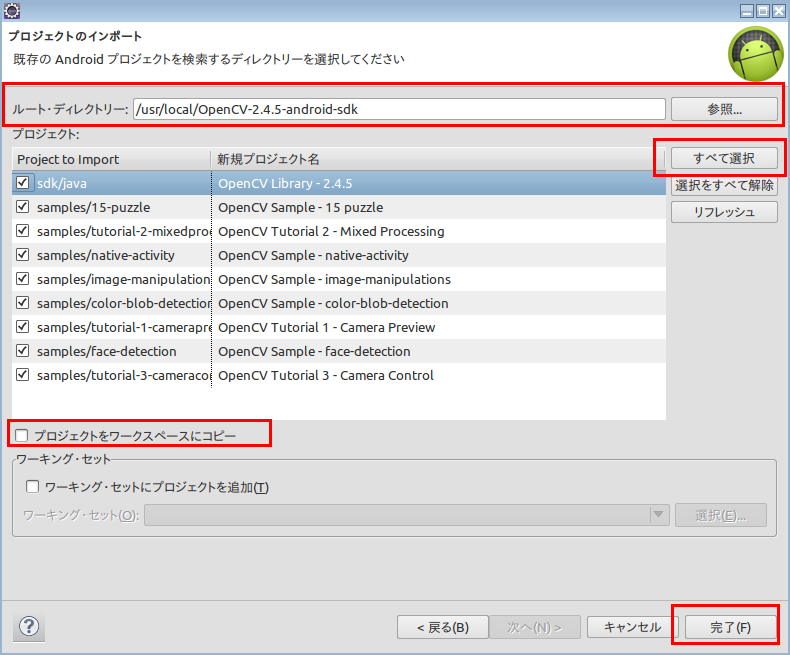Toggle the samples/face-detection checkbox
This screenshot has width=790, height=655.
(23, 351)
